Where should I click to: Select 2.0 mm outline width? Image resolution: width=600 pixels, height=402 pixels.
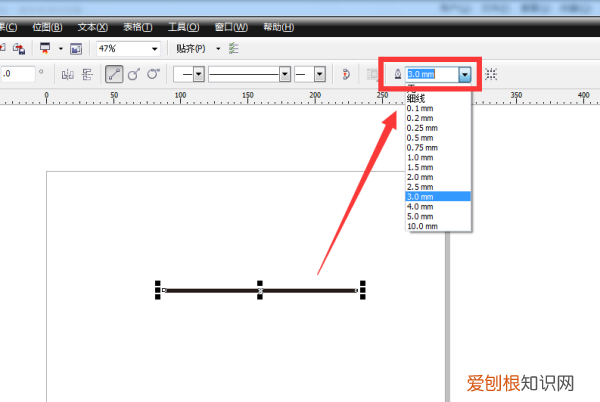(438, 177)
